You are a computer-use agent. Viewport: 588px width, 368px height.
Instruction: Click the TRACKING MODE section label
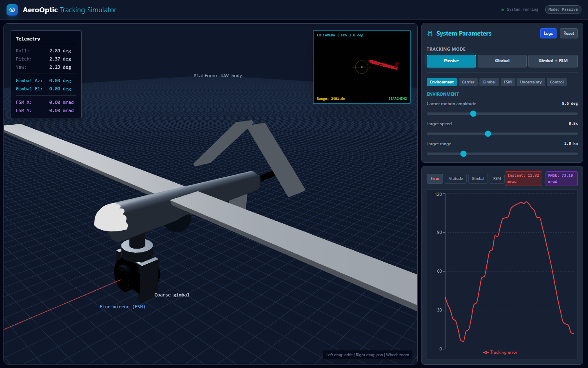(446, 49)
